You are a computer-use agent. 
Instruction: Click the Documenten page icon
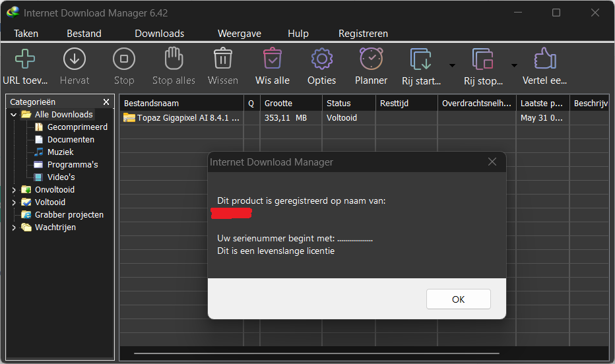coord(39,140)
